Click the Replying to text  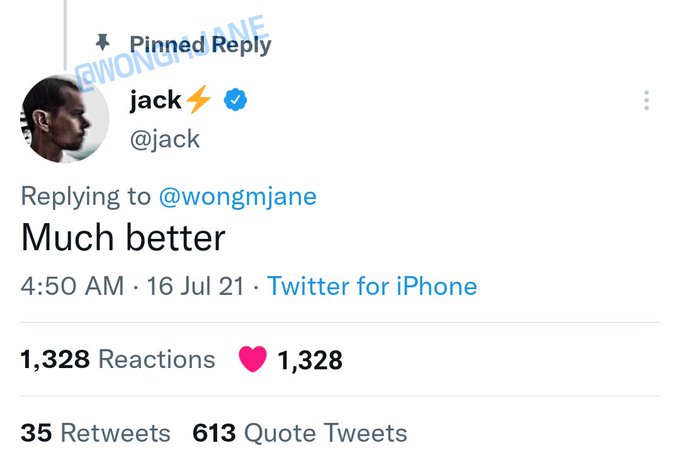pyautogui.click(x=85, y=196)
